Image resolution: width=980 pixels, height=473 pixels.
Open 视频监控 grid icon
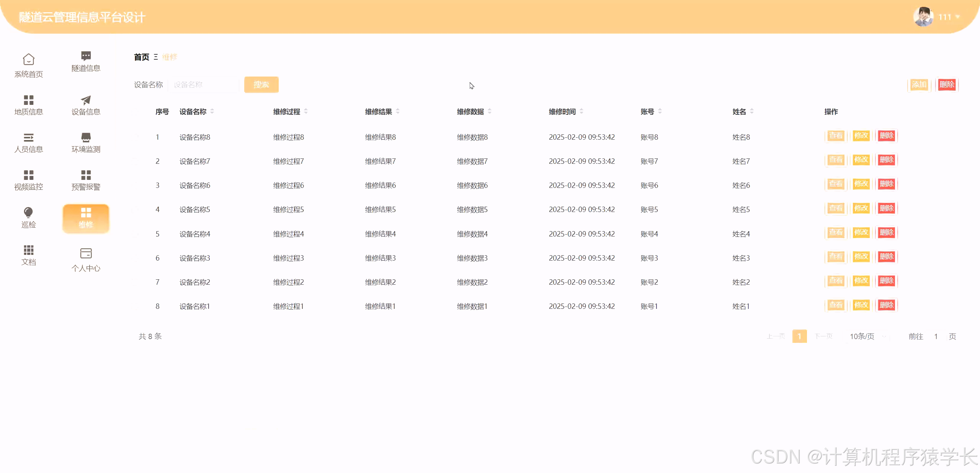point(28,175)
